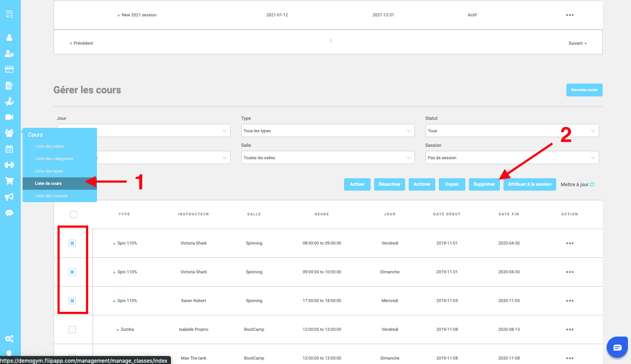Click the Supprimer button
The height and width of the screenshot is (364, 631).
pyautogui.click(x=484, y=184)
